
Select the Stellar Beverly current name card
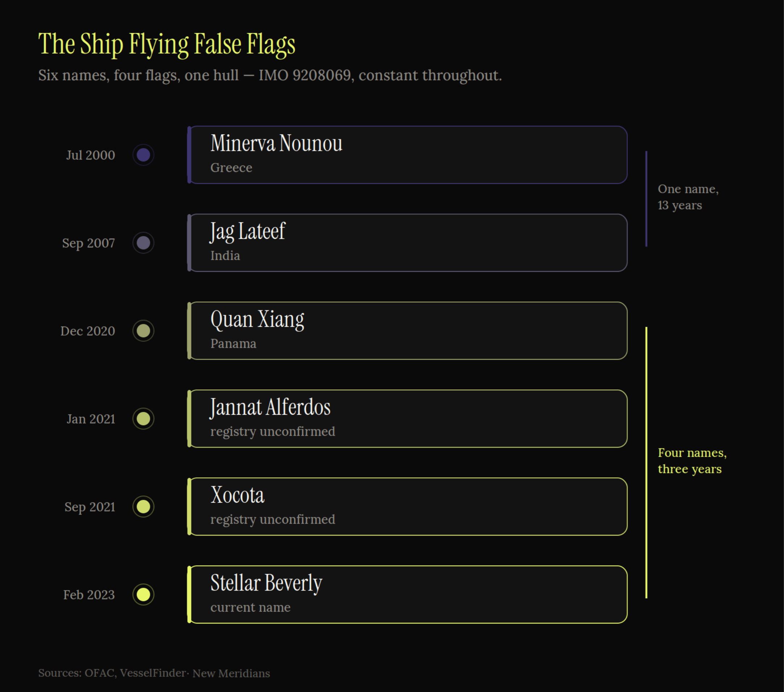pos(407,594)
